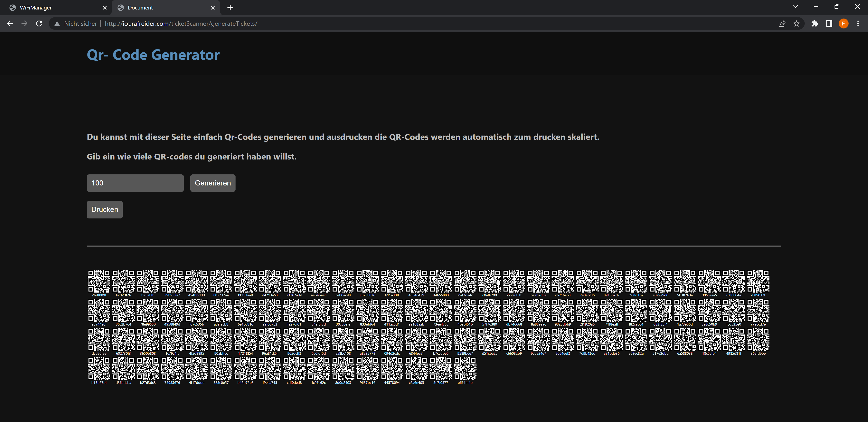The width and height of the screenshot is (868, 422).
Task: Close the WiFiManager tab
Action: (105, 7)
